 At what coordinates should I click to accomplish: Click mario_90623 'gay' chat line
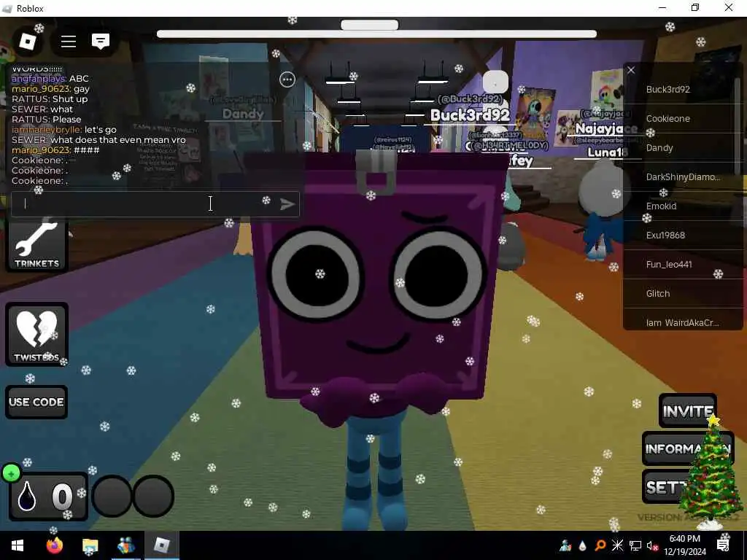50,89
